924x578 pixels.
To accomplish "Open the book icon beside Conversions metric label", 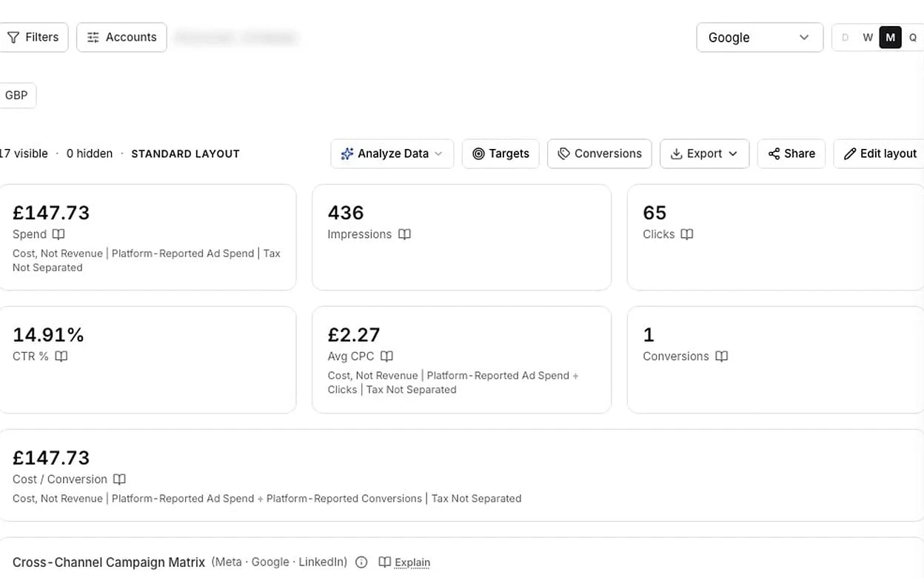I will pos(722,356).
